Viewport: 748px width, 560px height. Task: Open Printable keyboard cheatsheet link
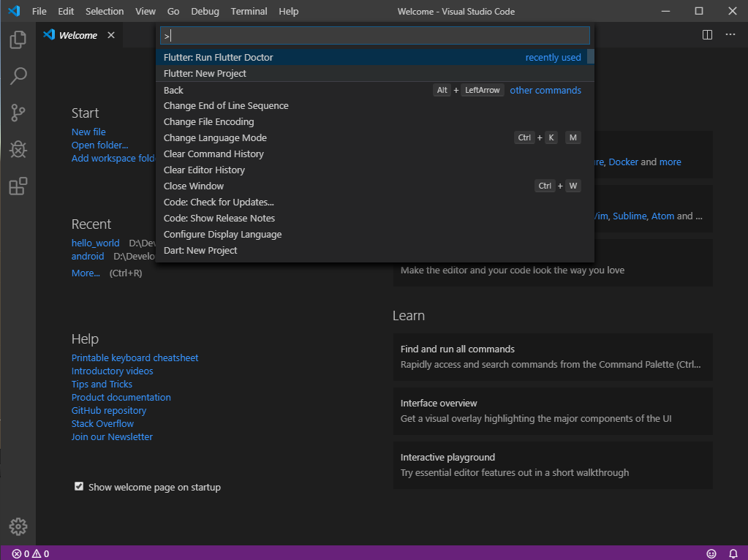[x=135, y=357]
